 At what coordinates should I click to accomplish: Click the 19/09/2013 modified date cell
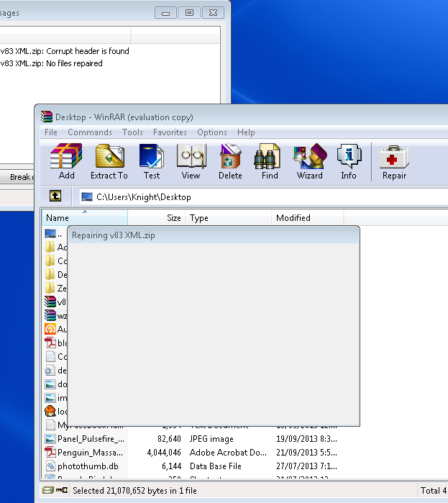[306, 439]
